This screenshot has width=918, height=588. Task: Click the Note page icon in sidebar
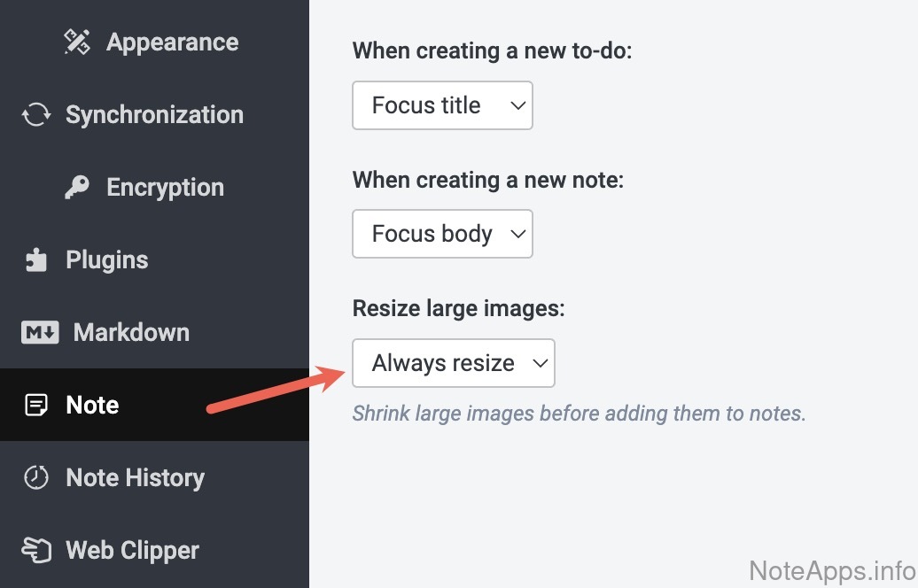tap(36, 406)
